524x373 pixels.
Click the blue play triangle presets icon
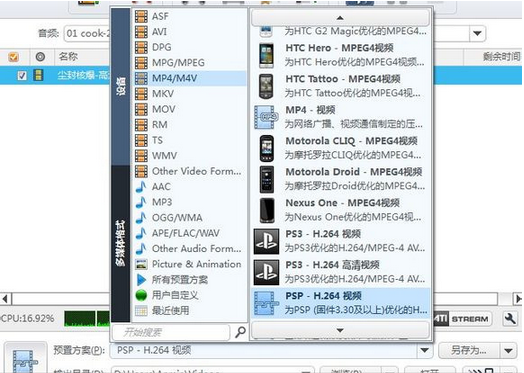coord(141,280)
